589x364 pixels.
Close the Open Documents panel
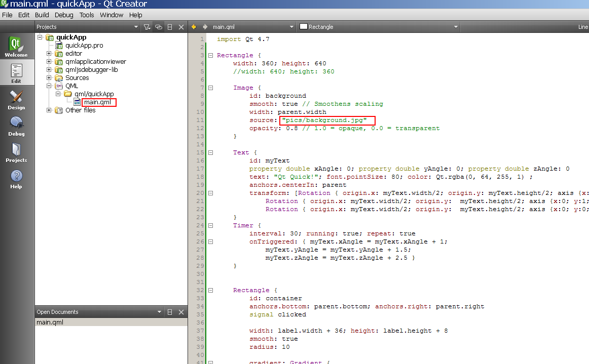point(181,312)
